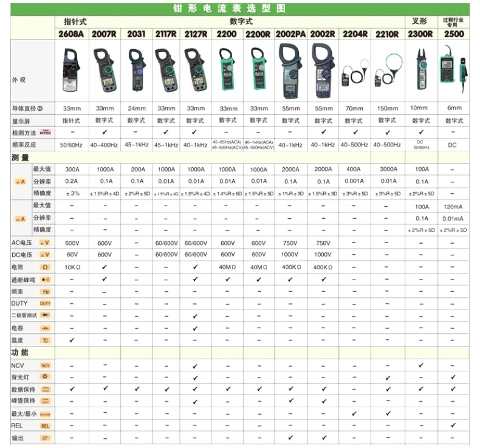Click the °C temperature icon
Image resolution: width=480 pixels, height=448 pixels.
click(45, 340)
